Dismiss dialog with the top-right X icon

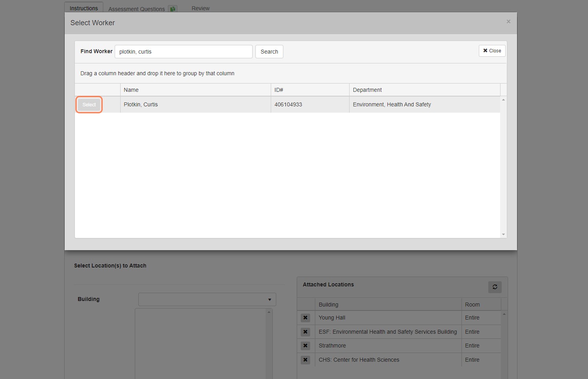tap(508, 22)
